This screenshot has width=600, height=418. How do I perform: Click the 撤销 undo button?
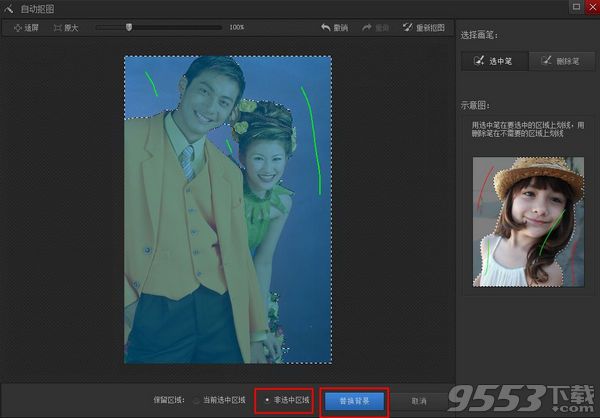coord(334,28)
